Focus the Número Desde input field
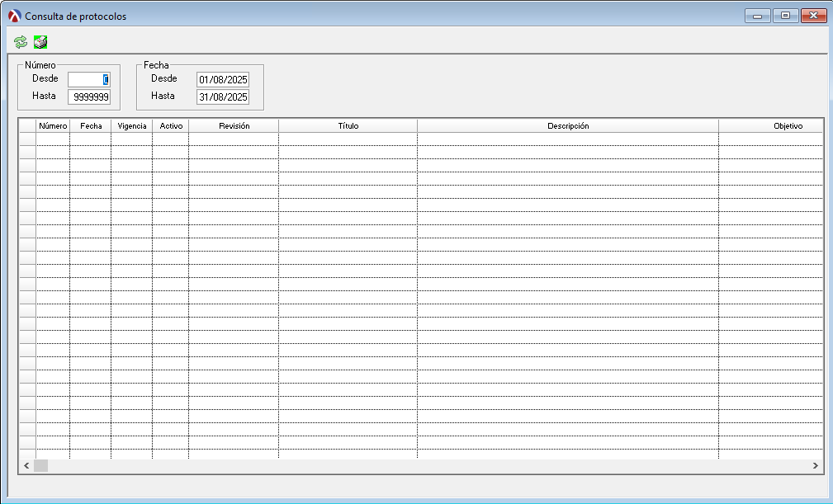The height and width of the screenshot is (504, 833). click(x=88, y=79)
